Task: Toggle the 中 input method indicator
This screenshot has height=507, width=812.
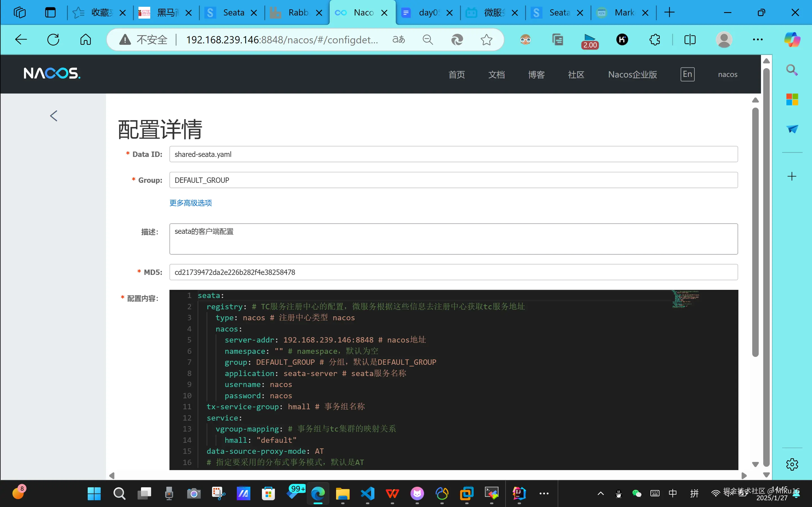Action: point(672,493)
